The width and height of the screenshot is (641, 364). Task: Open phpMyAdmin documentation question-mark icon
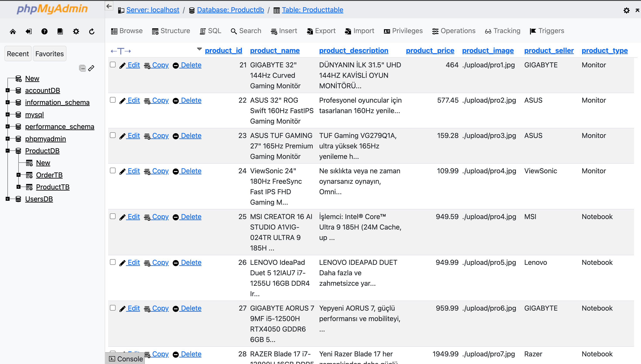pyautogui.click(x=44, y=32)
